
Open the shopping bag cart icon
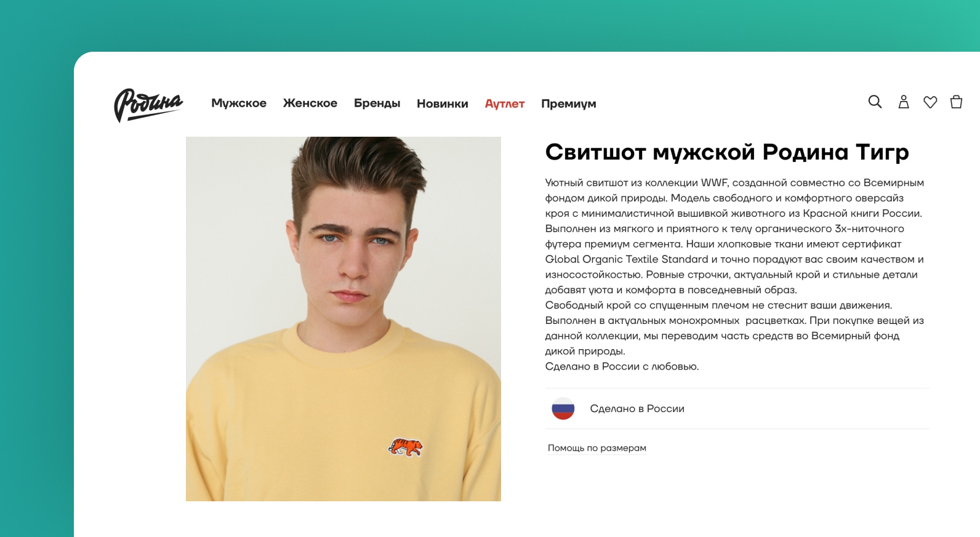956,102
